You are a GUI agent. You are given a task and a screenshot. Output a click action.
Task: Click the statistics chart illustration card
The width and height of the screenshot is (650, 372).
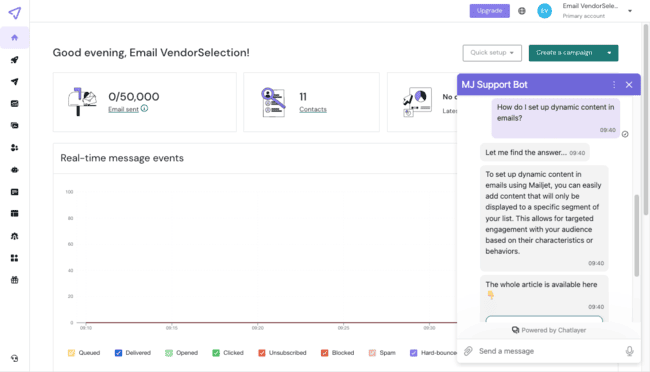[417, 102]
